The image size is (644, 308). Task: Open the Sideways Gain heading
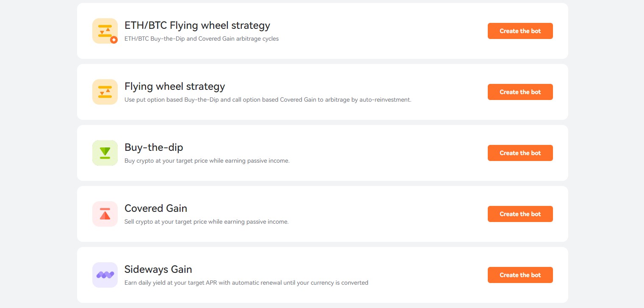coord(158,269)
